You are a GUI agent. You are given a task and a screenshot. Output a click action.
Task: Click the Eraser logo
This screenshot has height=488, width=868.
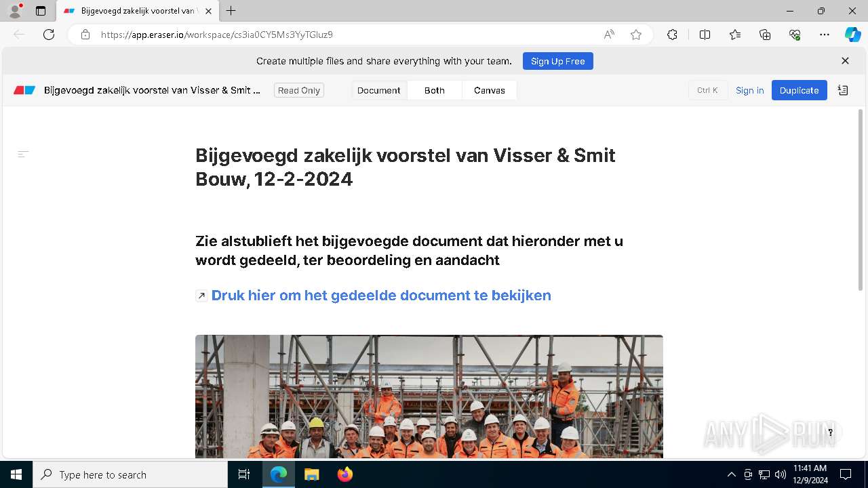24,90
